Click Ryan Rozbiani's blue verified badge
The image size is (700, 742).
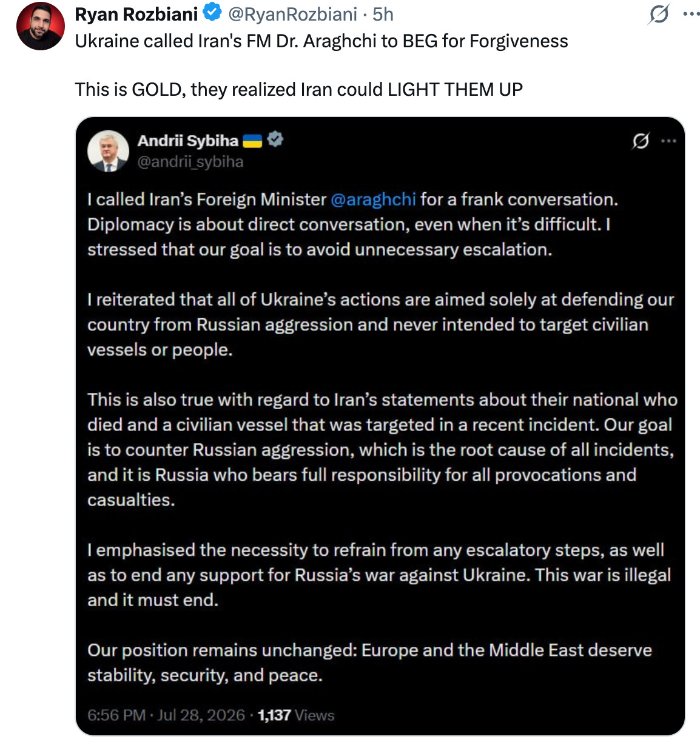212,12
